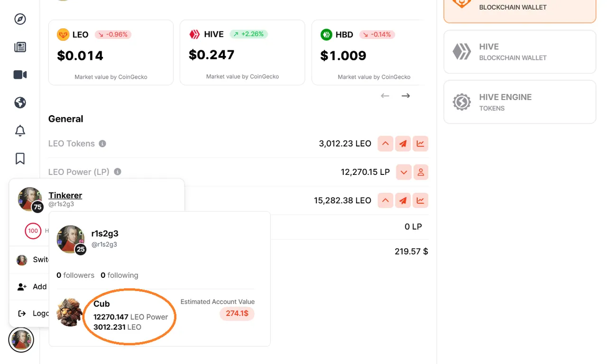Image resolution: width=607 pixels, height=364 pixels.
Task: Choose Add account menu entry
Action: [29, 286]
